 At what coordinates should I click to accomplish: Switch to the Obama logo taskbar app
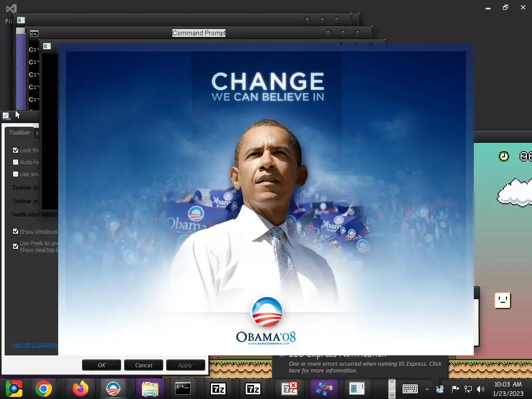click(x=113, y=389)
